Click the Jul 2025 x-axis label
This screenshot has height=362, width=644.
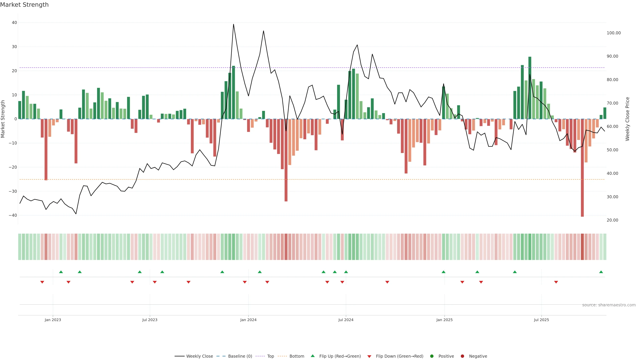coord(541,320)
